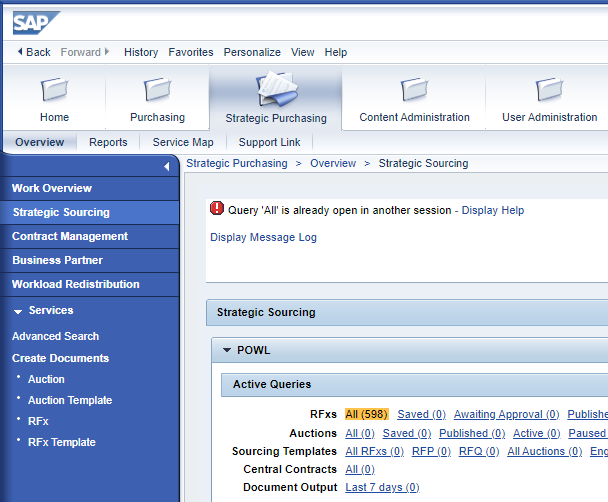Viewport: 608px width, 502px height.
Task: Collapse the Services section arrow
Action: click(x=18, y=311)
